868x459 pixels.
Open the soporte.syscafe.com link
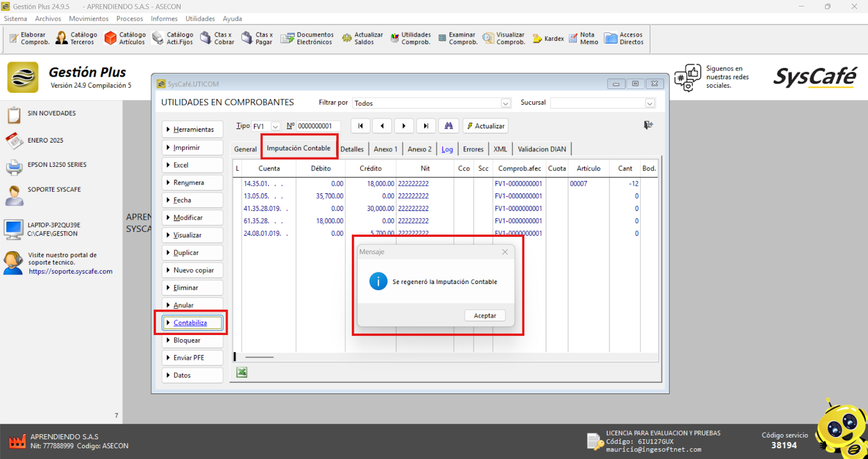(71, 271)
